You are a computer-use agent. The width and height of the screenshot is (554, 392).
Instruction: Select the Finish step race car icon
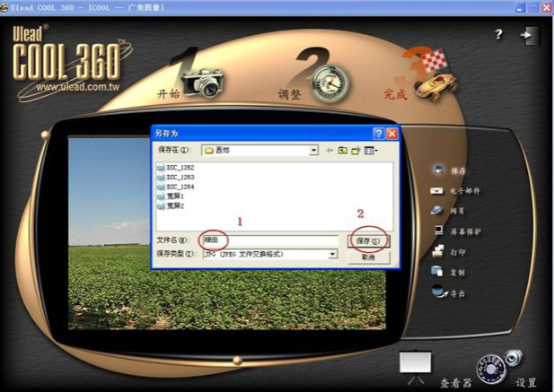(435, 86)
